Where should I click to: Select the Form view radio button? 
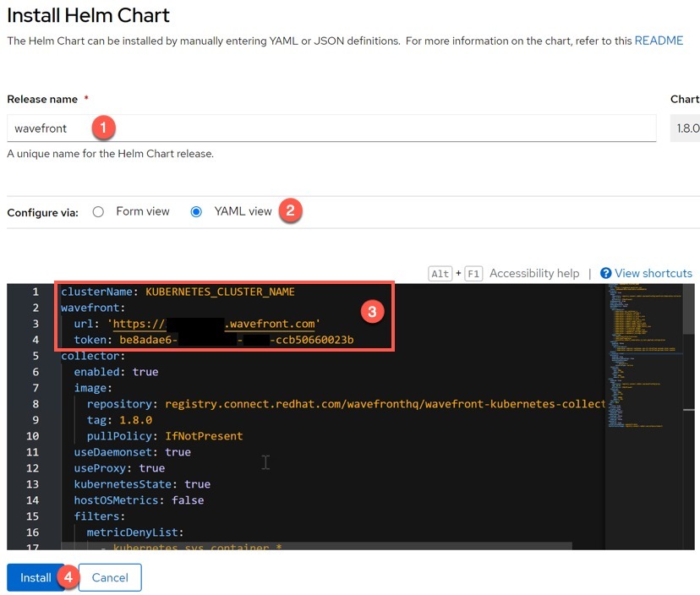[x=98, y=211]
